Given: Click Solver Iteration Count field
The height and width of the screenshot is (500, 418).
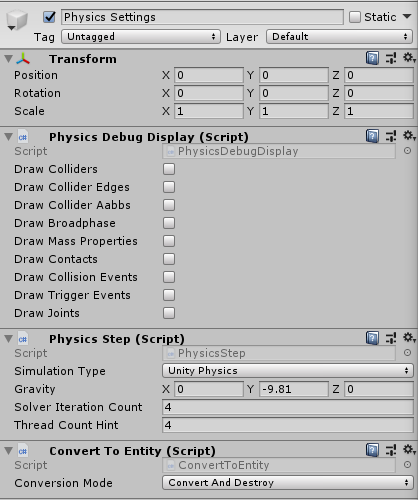Looking at the screenshot, I should 288,407.
